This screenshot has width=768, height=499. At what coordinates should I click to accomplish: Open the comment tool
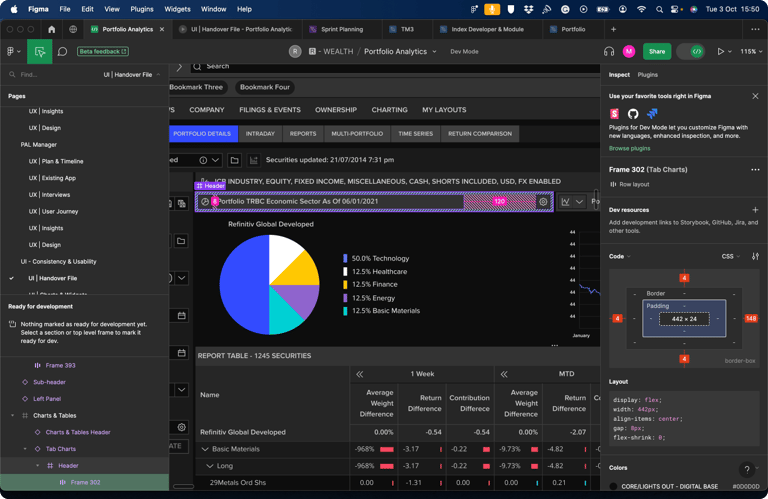[x=62, y=51]
